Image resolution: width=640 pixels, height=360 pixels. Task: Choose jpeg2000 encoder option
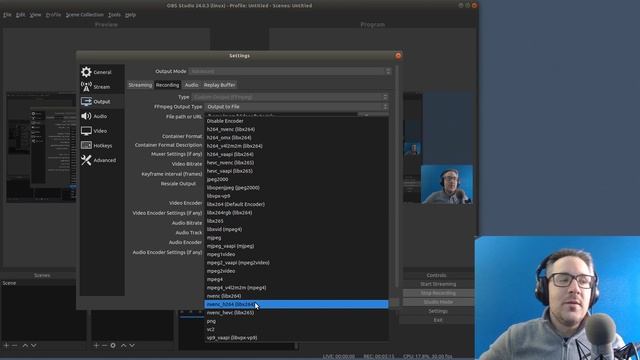pyautogui.click(x=296, y=179)
